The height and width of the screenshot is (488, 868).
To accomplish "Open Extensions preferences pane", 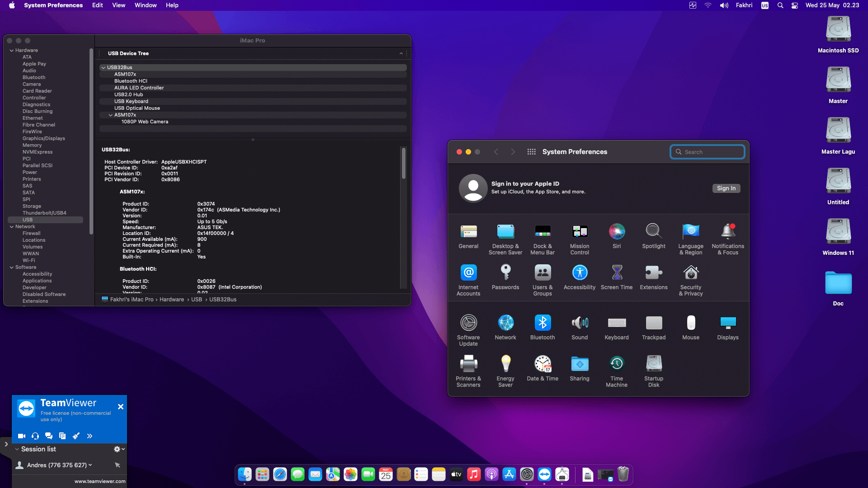I will pyautogui.click(x=654, y=278).
